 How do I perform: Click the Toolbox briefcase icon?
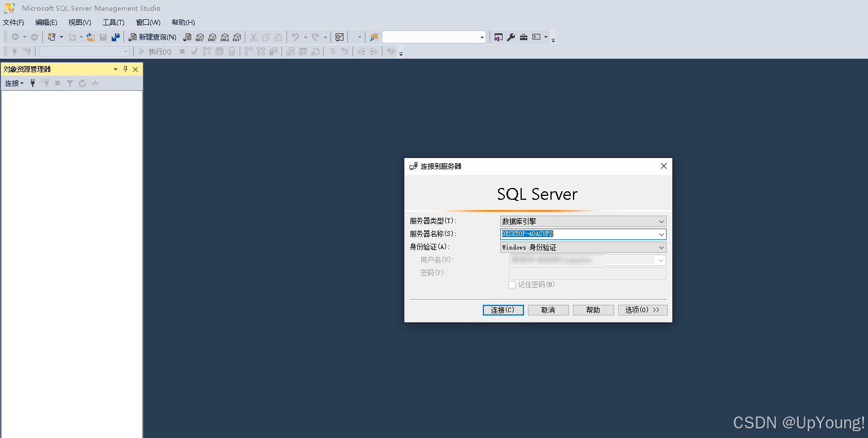pyautogui.click(x=523, y=37)
